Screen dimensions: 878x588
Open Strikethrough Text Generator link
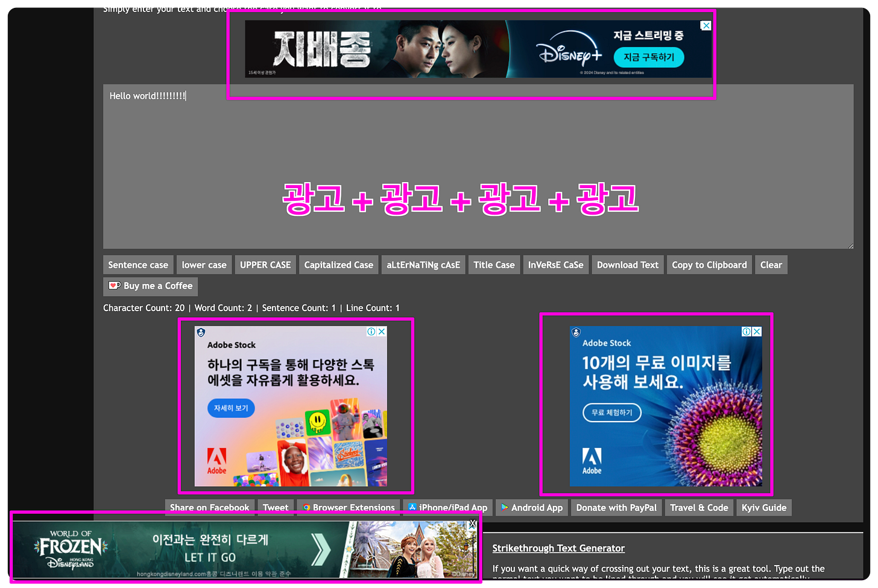tap(558, 548)
